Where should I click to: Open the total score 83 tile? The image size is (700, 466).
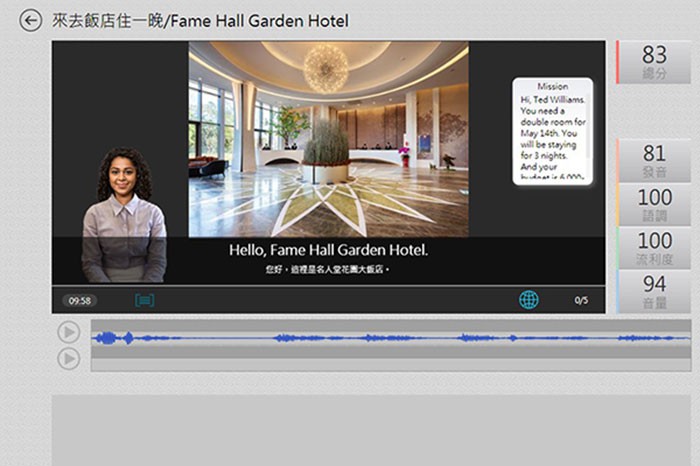[654, 61]
